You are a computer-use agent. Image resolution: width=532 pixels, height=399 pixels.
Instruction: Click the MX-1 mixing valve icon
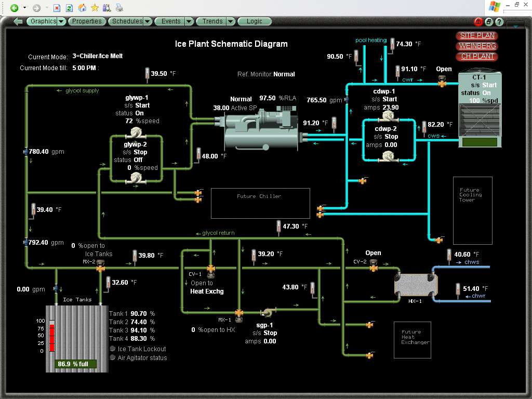(x=238, y=313)
